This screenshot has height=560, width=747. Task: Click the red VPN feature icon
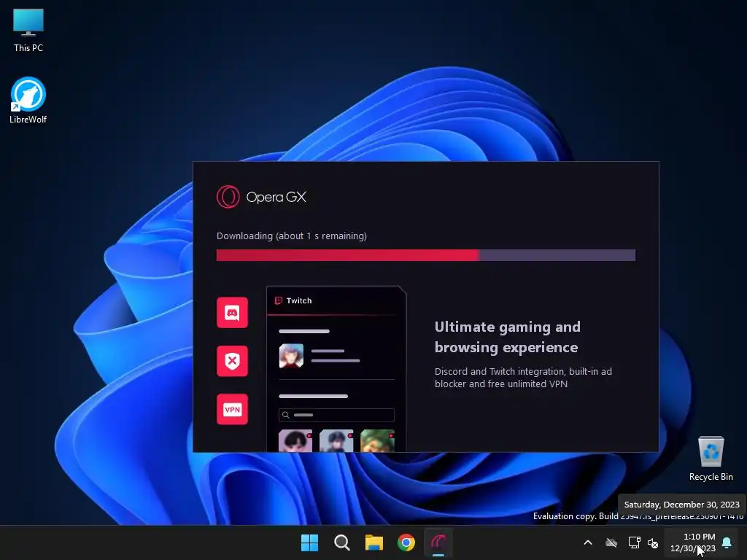coord(232,410)
